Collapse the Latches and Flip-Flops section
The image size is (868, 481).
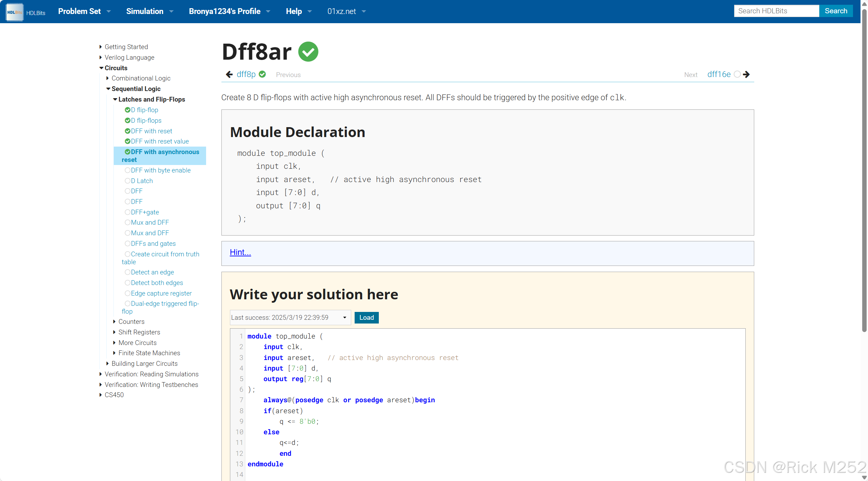pos(115,99)
